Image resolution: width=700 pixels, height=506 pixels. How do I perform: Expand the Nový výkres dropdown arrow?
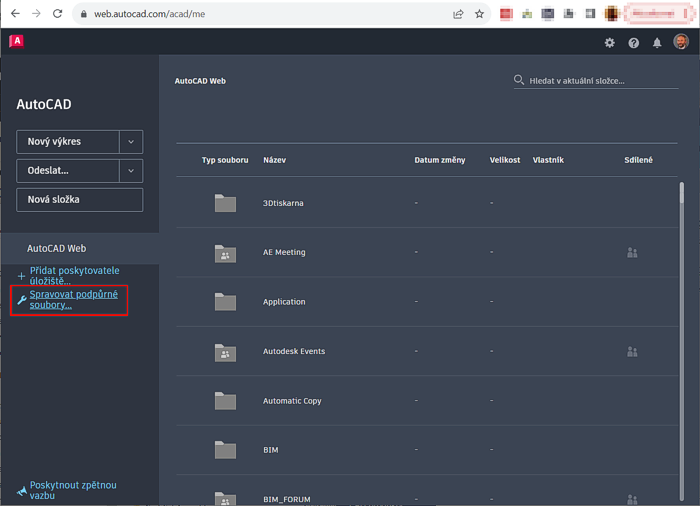(131, 142)
